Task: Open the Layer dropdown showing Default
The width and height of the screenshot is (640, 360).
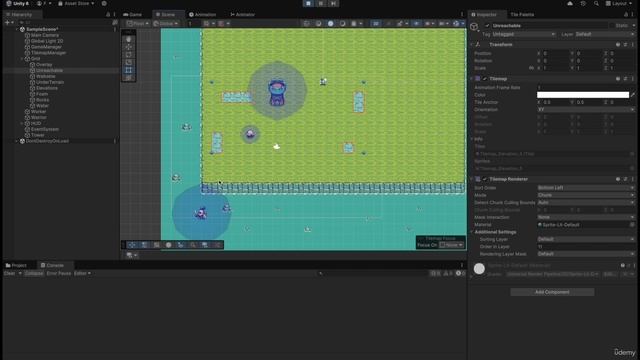Action: point(605,34)
